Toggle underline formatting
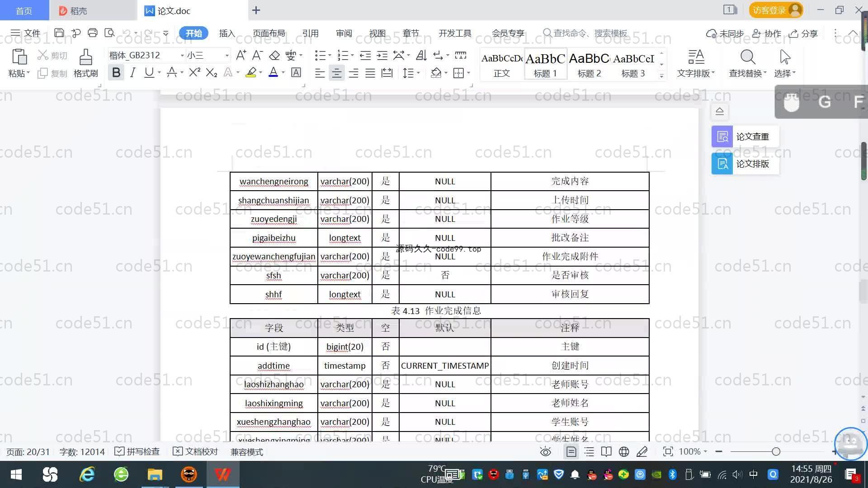The width and height of the screenshot is (868, 488). point(149,73)
